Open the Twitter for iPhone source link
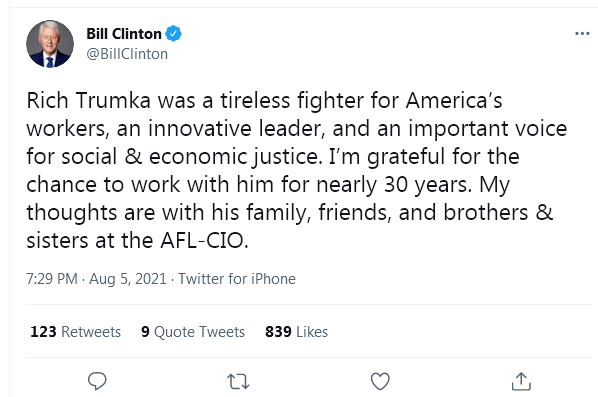 [237, 279]
